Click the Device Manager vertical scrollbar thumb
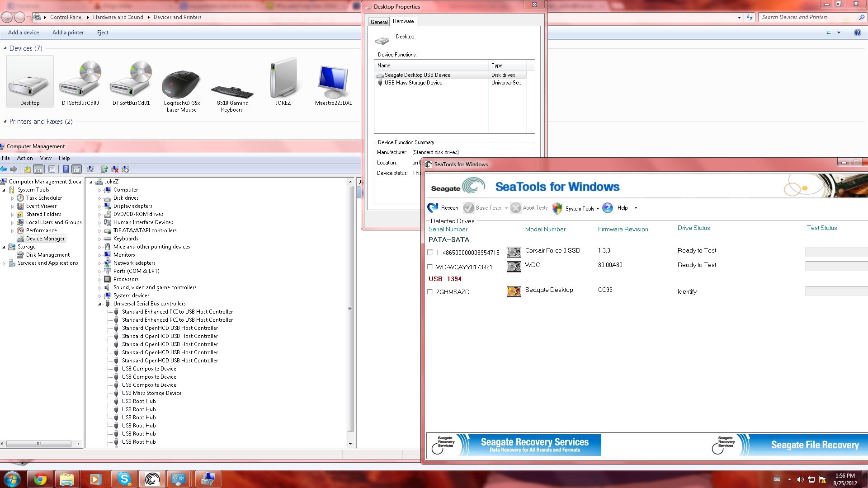868x488 pixels. 350,308
